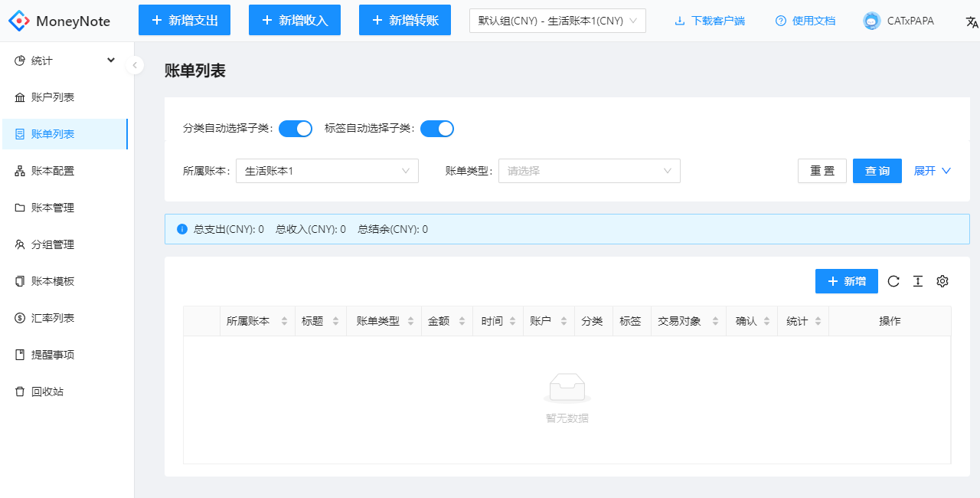Click 总收入(CNY): 0 summary text
The height and width of the screenshot is (498, 980).
coord(311,229)
